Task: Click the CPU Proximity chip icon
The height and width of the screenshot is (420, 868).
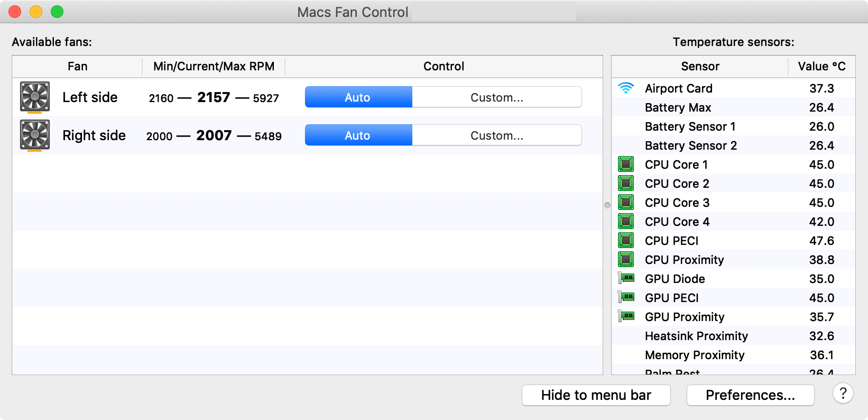Action: tap(626, 260)
